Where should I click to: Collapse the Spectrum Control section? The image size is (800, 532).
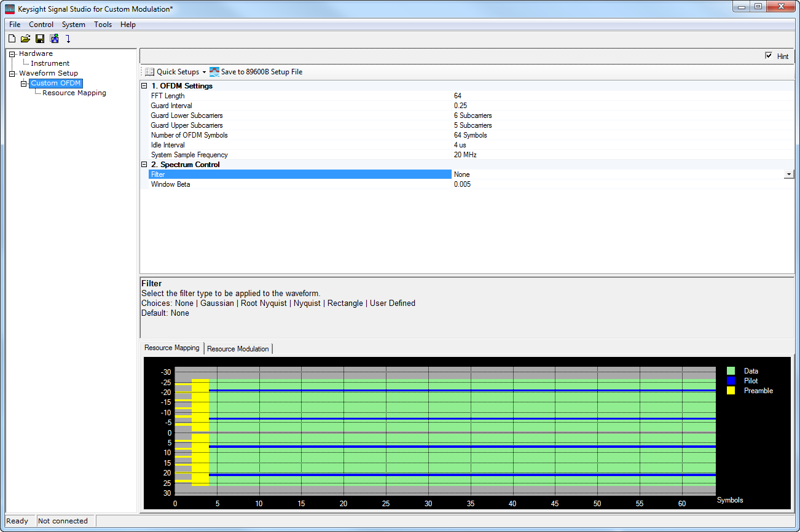144,165
